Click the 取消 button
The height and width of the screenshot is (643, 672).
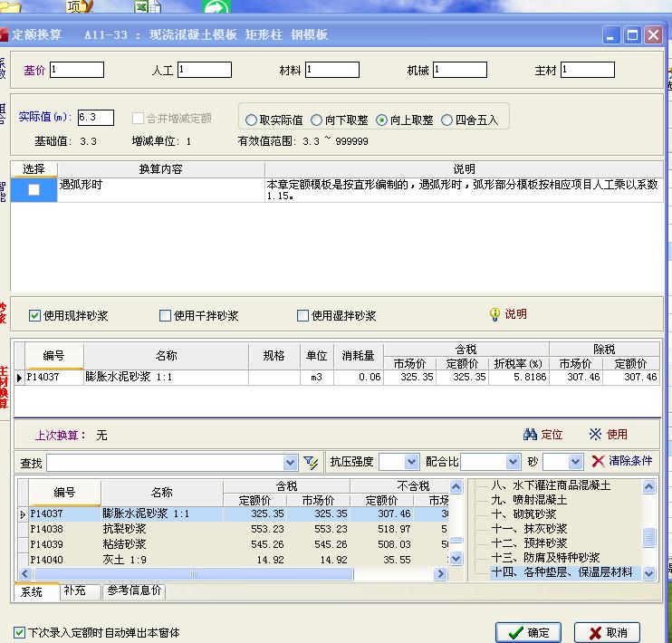(x=608, y=633)
